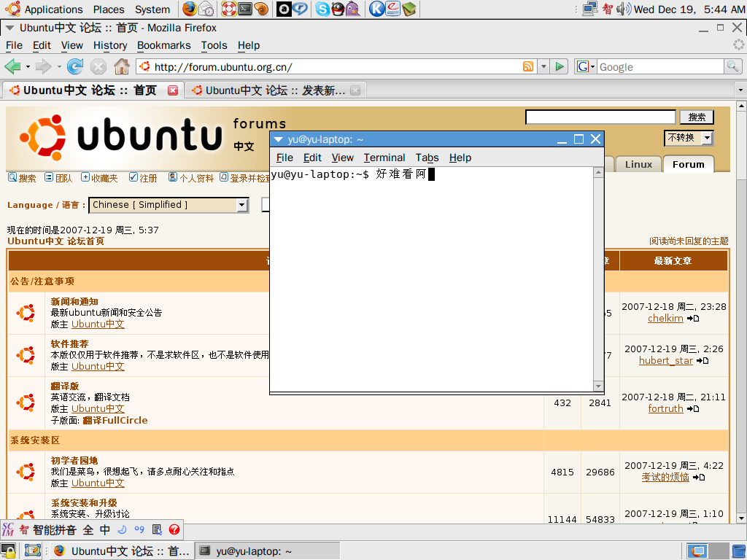
Task: Click the search magnifier in Google box
Action: pos(732,66)
